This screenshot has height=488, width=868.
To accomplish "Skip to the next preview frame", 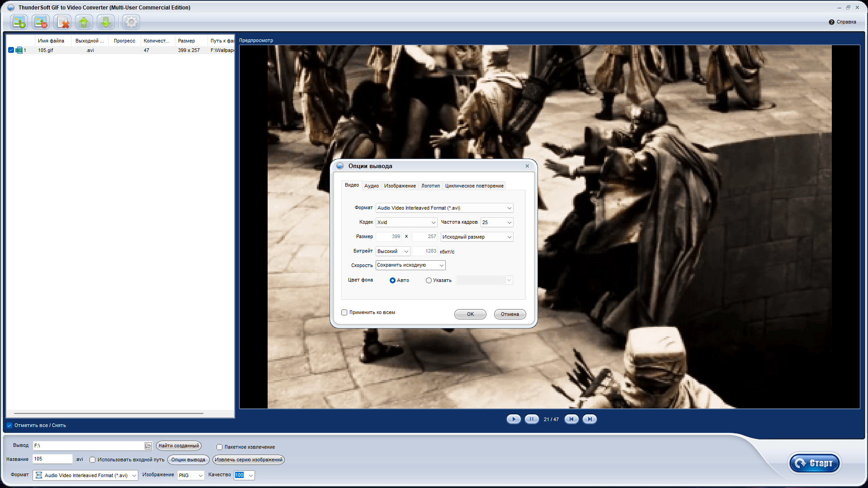I will [590, 419].
